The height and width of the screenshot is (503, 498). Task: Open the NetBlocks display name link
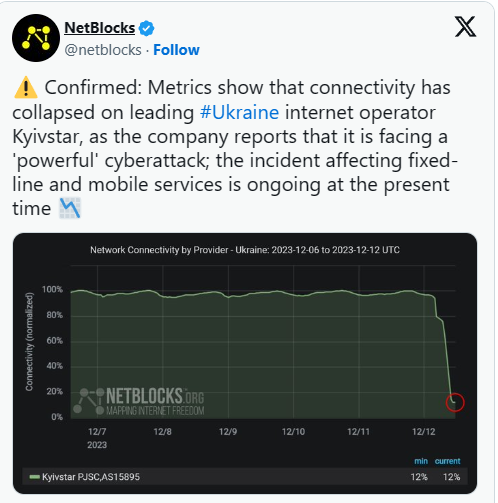100,28
